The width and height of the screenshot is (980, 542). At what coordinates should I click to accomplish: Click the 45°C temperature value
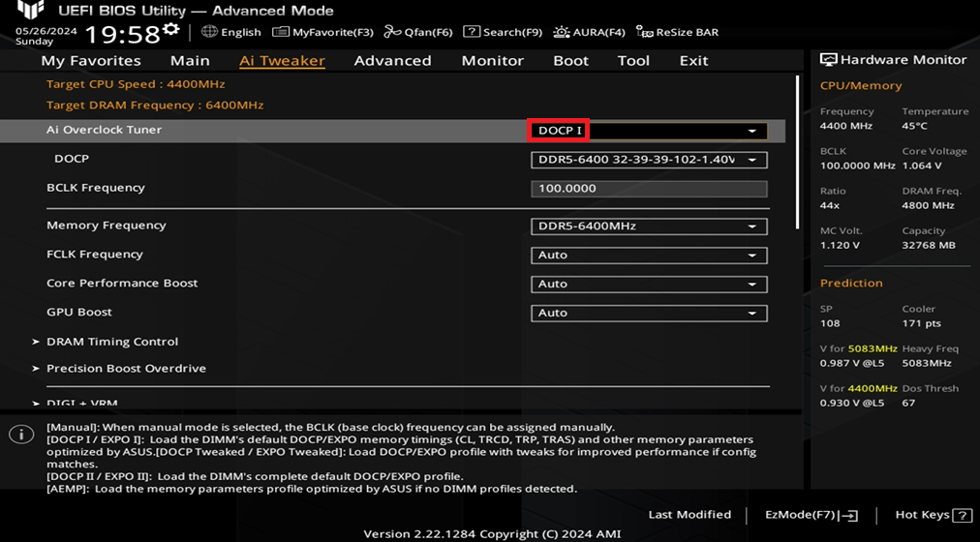[x=915, y=126]
